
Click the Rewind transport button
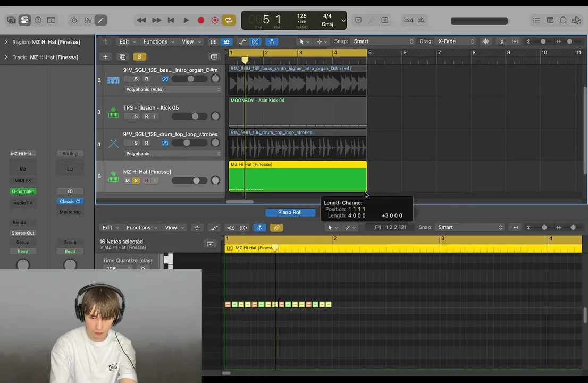click(x=141, y=20)
